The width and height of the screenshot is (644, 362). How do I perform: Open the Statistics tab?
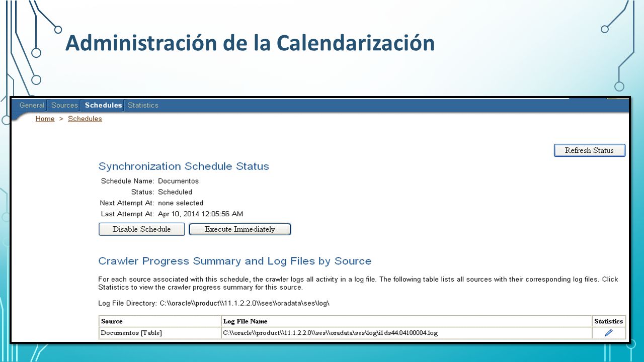tap(143, 105)
